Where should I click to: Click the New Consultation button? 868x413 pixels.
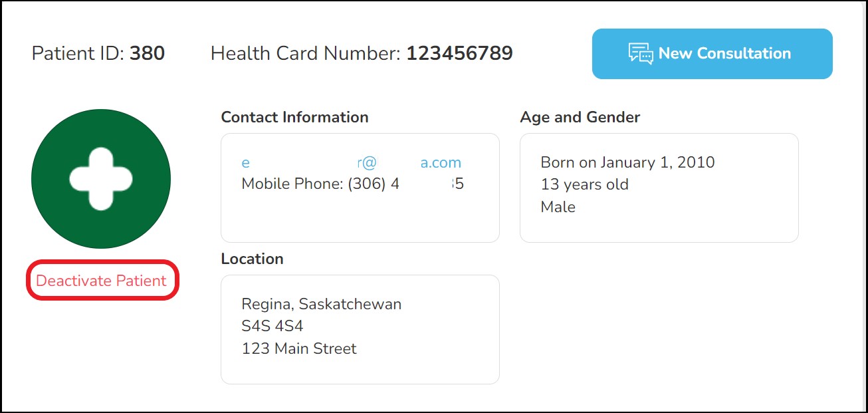(x=712, y=54)
